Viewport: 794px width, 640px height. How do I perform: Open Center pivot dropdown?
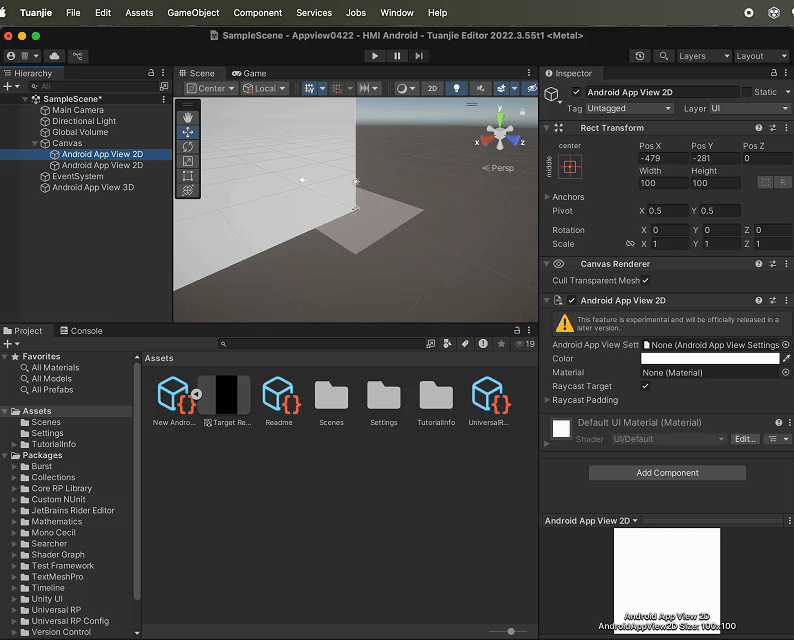(x=211, y=89)
